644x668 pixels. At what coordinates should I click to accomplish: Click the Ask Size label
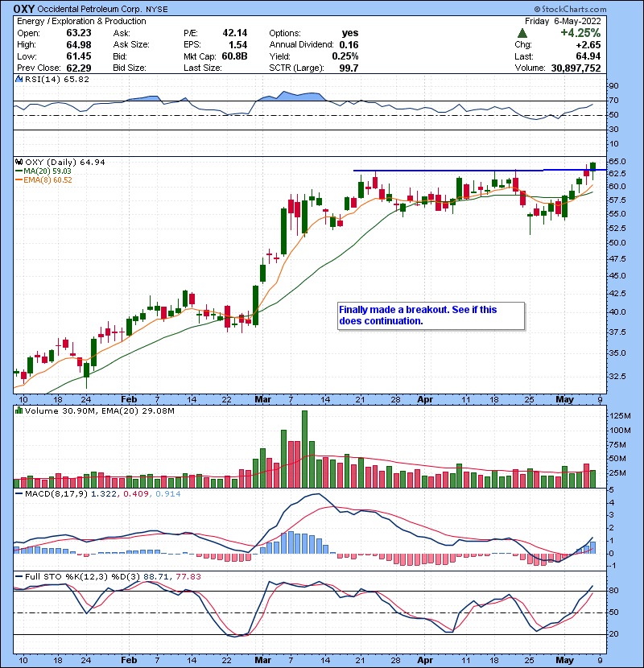(x=131, y=45)
